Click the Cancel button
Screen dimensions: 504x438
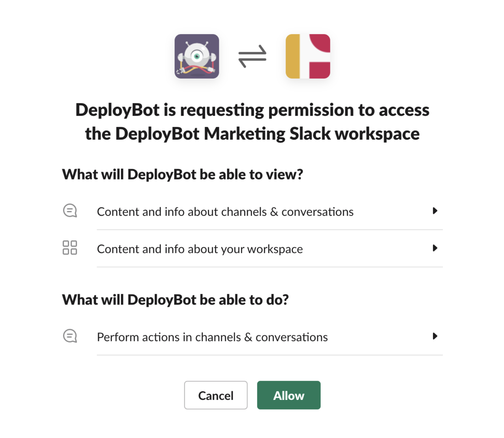pos(215,395)
